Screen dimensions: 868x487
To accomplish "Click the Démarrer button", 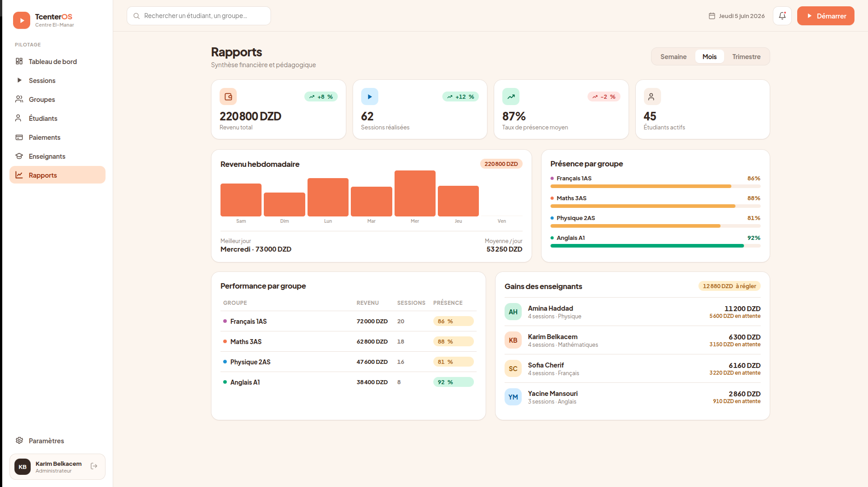I will 826,16.
